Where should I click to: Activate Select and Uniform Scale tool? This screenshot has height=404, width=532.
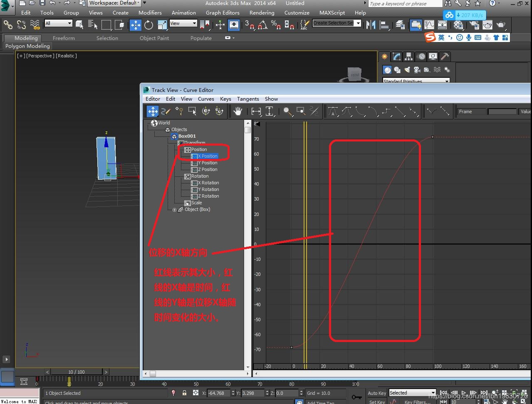coord(162,25)
